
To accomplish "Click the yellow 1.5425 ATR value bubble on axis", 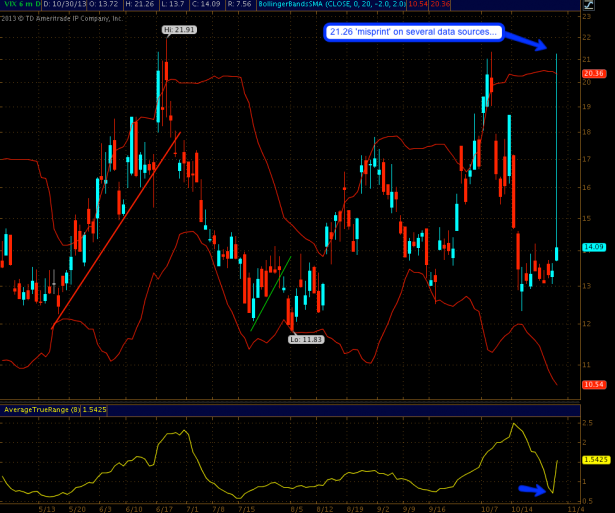I will (595, 460).
